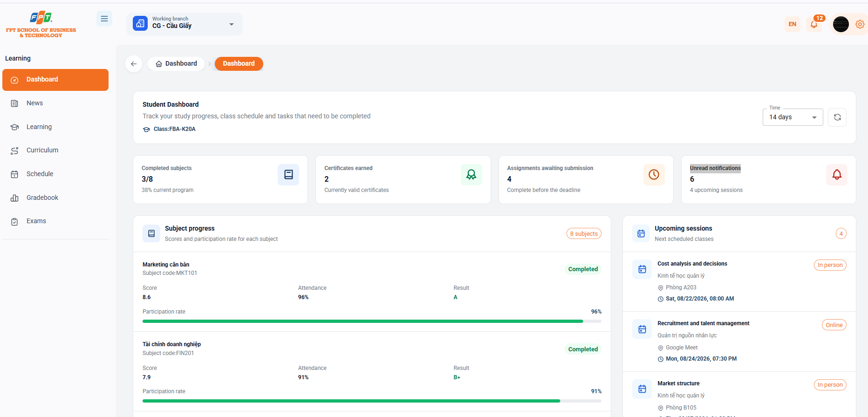This screenshot has width=868, height=417.
Task: Click the Unread notifications red bell icon
Action: tap(837, 175)
